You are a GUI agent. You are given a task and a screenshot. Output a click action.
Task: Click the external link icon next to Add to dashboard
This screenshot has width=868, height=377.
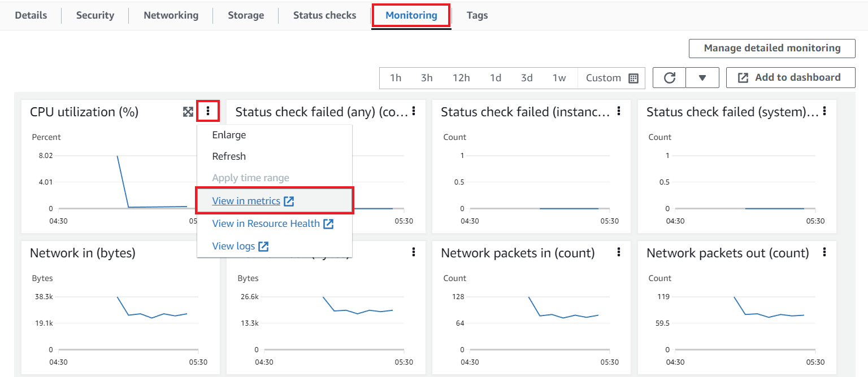743,77
